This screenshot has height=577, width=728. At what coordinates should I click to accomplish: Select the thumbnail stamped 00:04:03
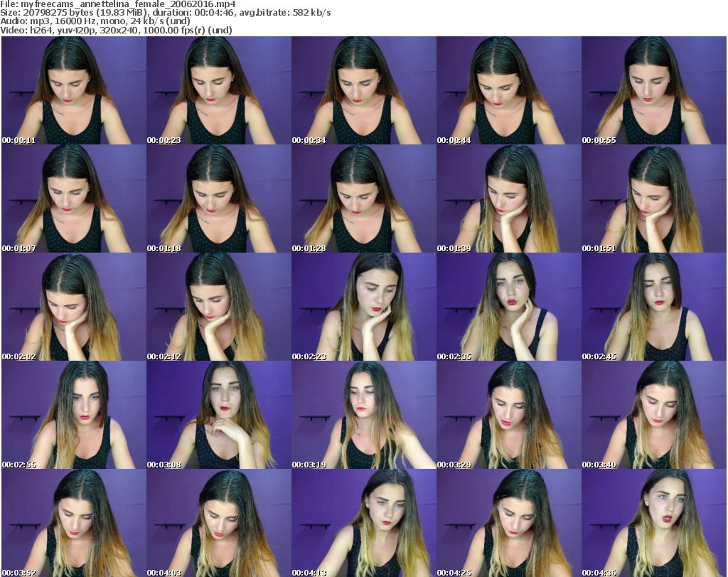coord(219,523)
